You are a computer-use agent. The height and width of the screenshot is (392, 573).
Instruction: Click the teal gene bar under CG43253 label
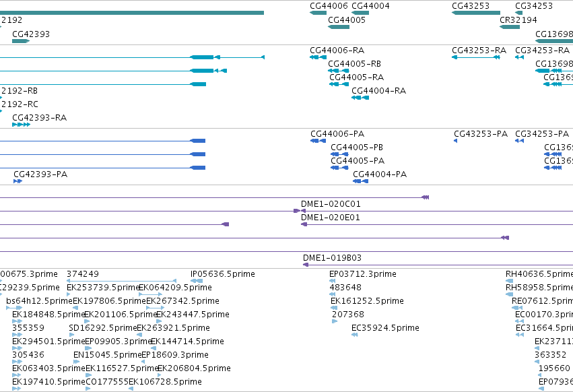476,13
